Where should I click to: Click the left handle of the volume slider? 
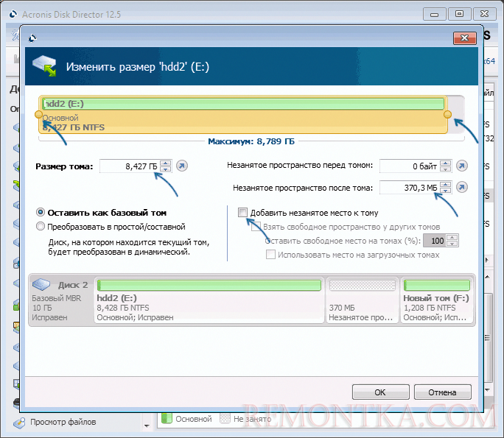click(x=38, y=114)
